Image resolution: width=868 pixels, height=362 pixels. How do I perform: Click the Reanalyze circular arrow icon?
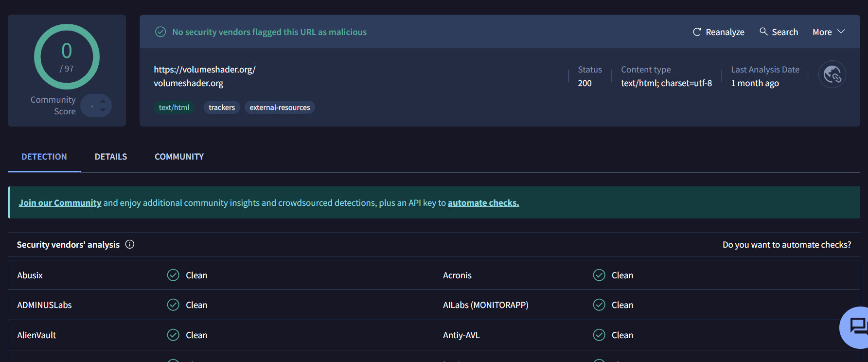click(697, 32)
